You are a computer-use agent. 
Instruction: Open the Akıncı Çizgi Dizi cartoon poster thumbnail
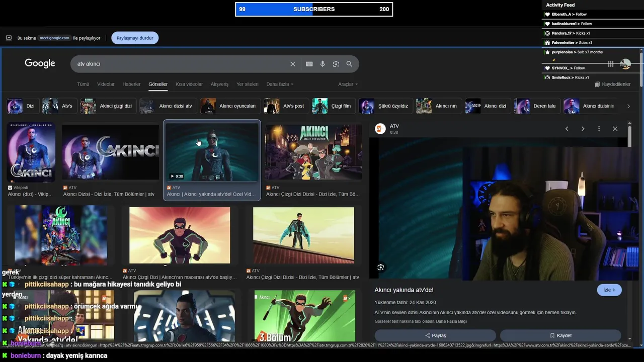313,152
